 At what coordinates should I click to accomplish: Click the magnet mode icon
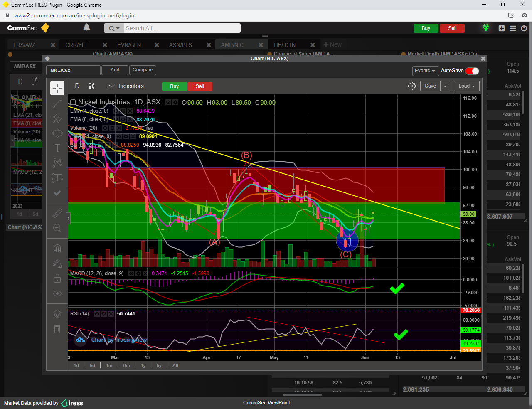(x=57, y=249)
